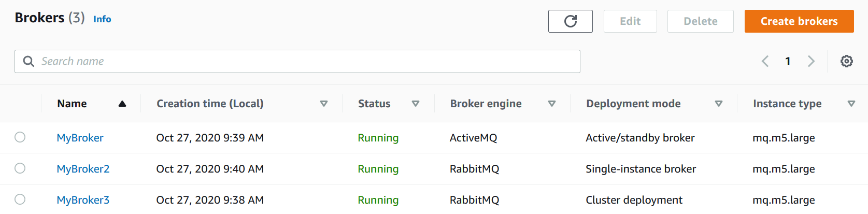868x214 pixels.
Task: Go to previous page chevron
Action: 765,61
